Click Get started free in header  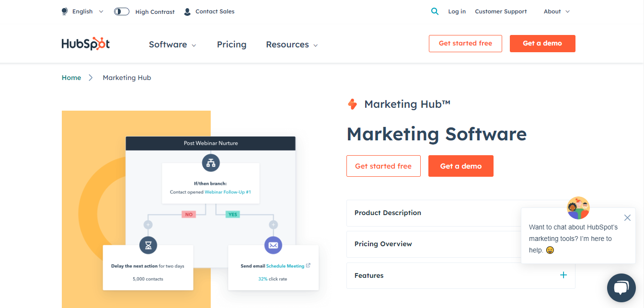point(465,43)
